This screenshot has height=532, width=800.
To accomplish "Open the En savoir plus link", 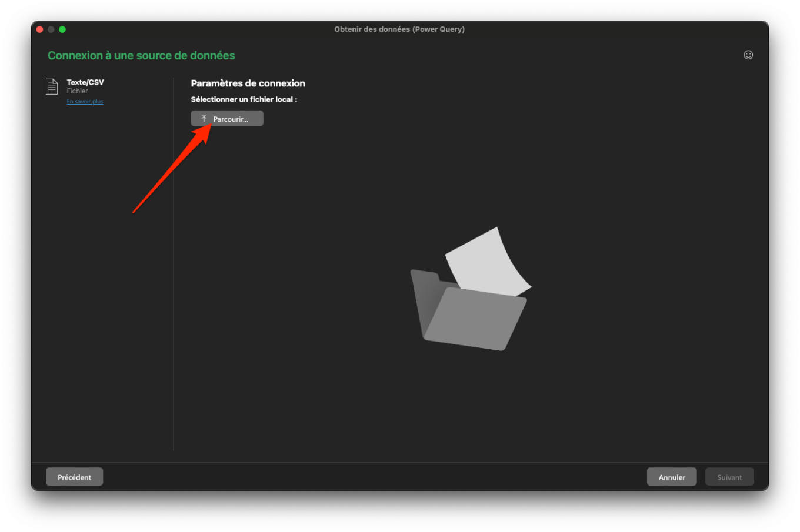I will [85, 102].
